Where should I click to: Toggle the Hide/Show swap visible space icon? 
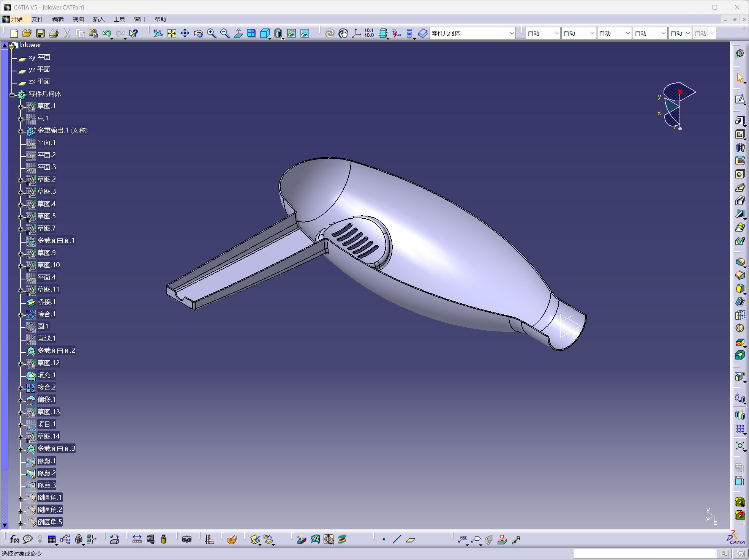(x=305, y=33)
